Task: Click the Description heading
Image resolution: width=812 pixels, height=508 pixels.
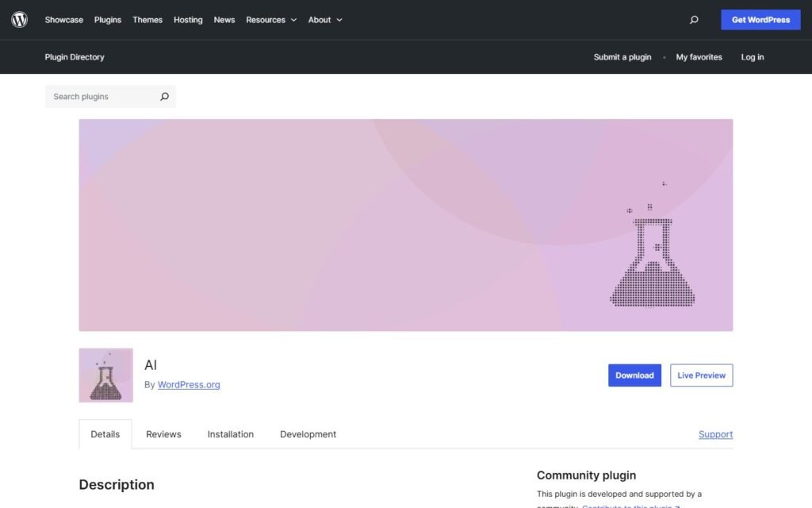Action: click(x=117, y=485)
